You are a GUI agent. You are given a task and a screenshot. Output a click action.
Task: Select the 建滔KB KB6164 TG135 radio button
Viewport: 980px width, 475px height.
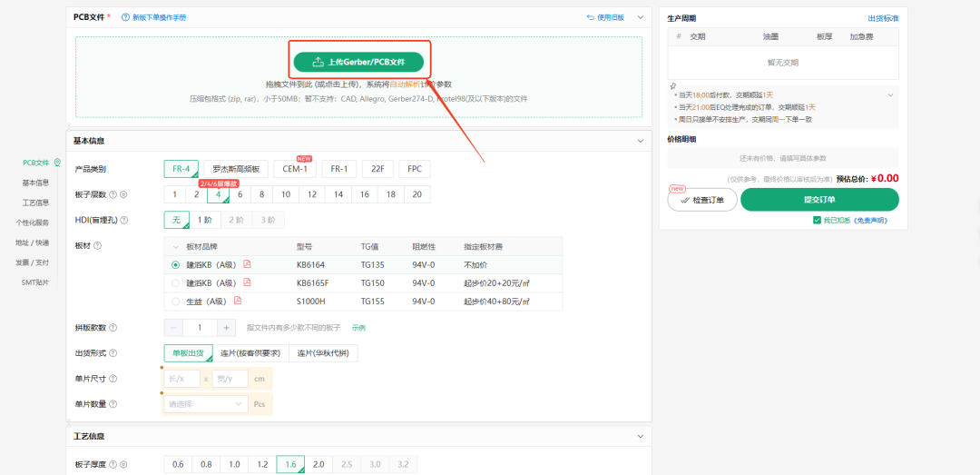point(176,264)
